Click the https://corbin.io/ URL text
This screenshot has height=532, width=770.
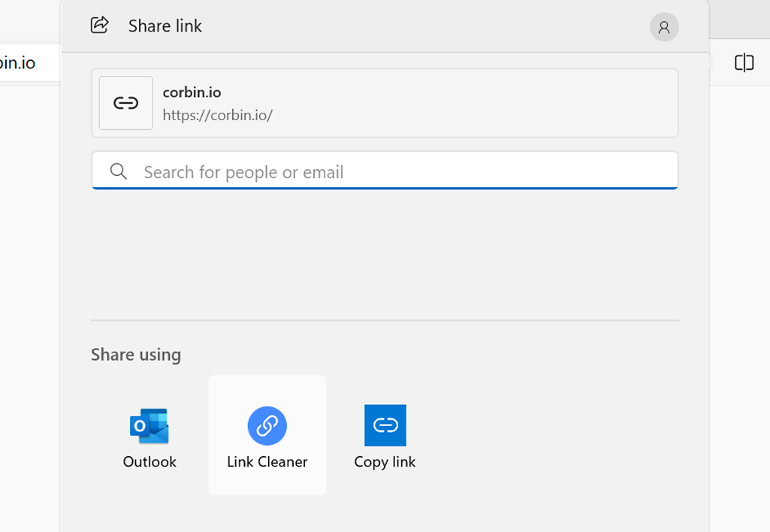(x=218, y=115)
